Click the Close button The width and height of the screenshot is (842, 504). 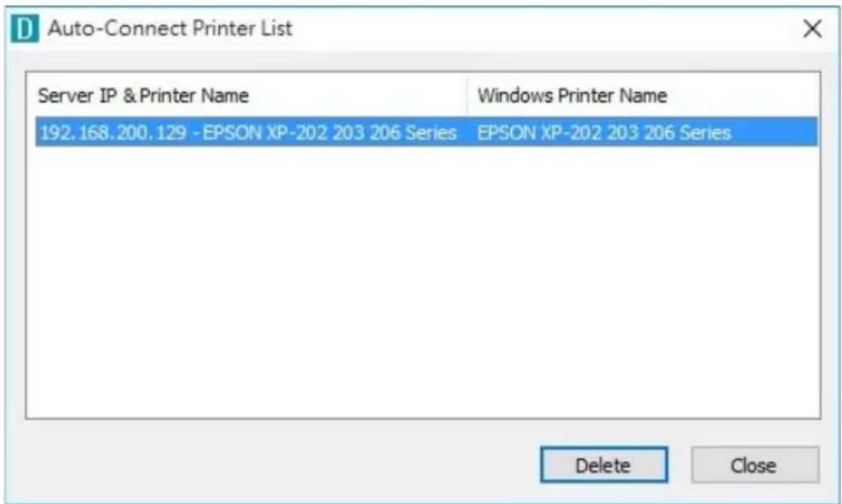pos(755,465)
